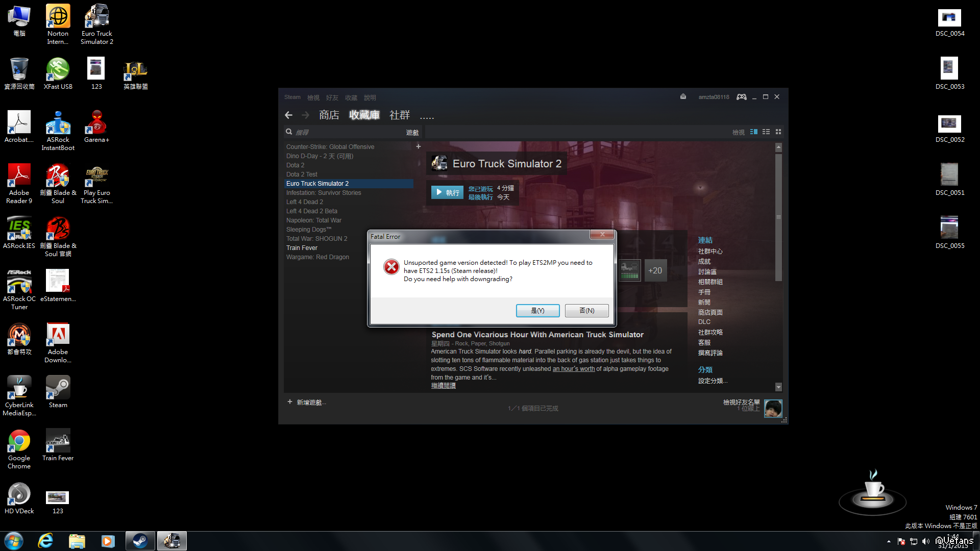Switch to list view mode
The width and height of the screenshot is (980, 551).
pos(766,132)
